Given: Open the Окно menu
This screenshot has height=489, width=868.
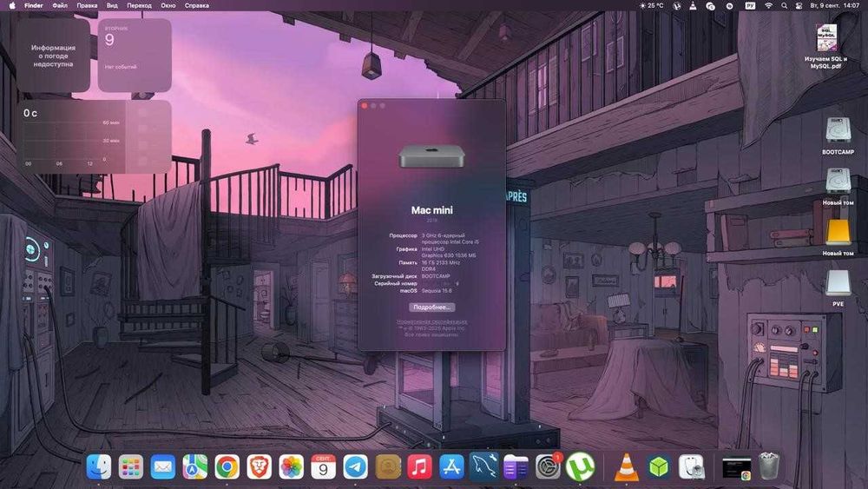Looking at the screenshot, I should point(168,5).
